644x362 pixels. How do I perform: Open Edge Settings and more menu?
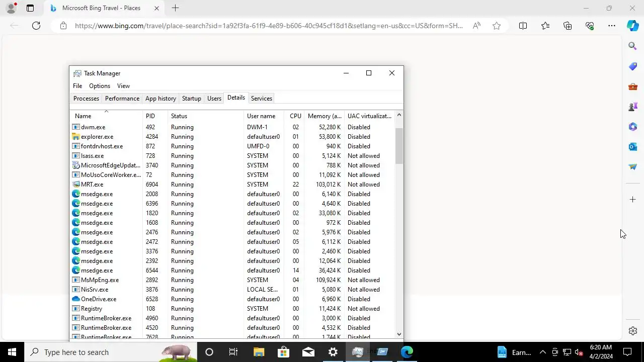pos(612,26)
